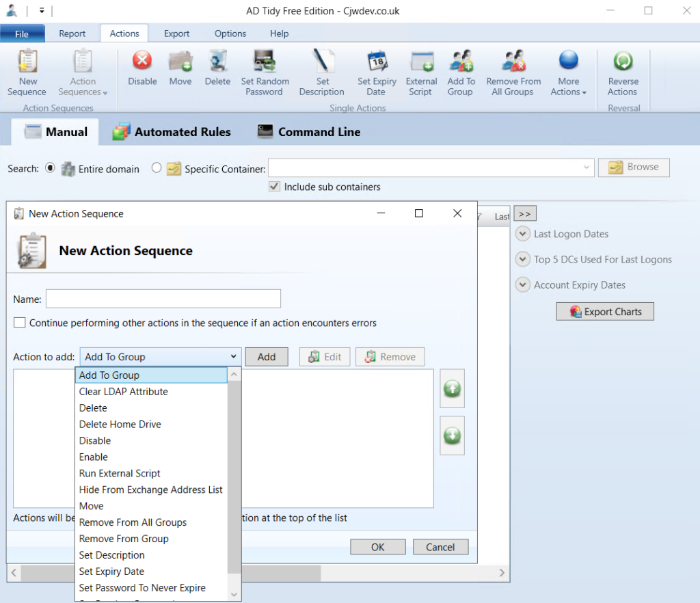Click the green move down arrow

coord(452,435)
